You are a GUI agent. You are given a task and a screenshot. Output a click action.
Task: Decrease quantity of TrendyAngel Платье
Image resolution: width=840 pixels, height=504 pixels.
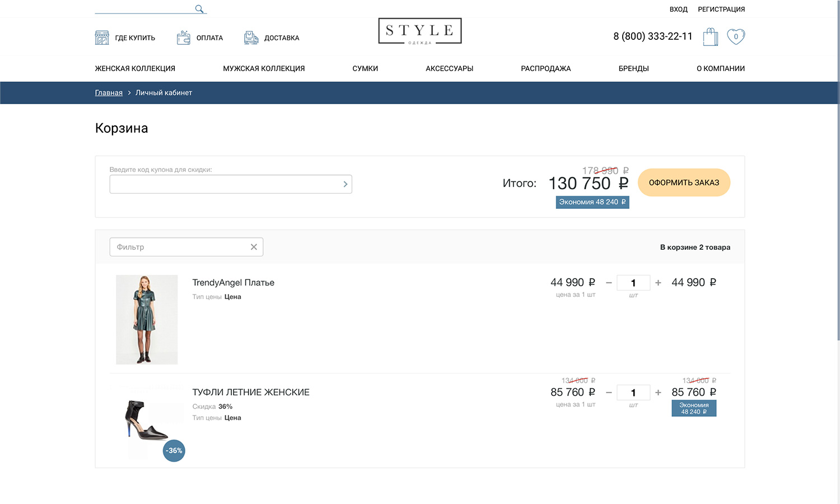point(609,283)
